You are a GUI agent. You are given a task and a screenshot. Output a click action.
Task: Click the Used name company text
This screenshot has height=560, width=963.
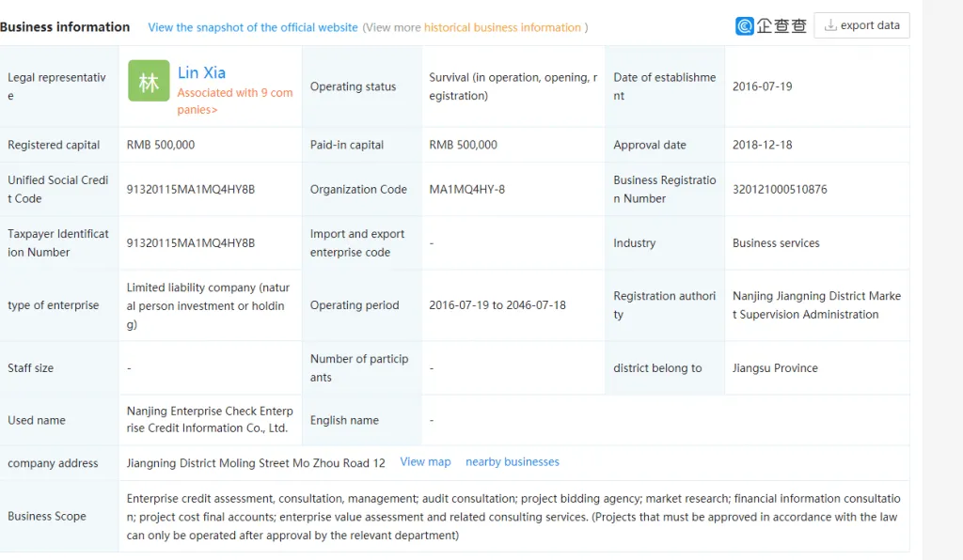[x=210, y=420]
